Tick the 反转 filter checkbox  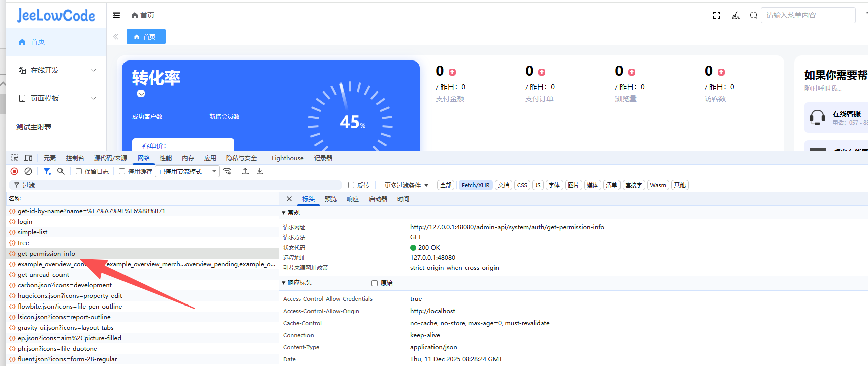(351, 185)
